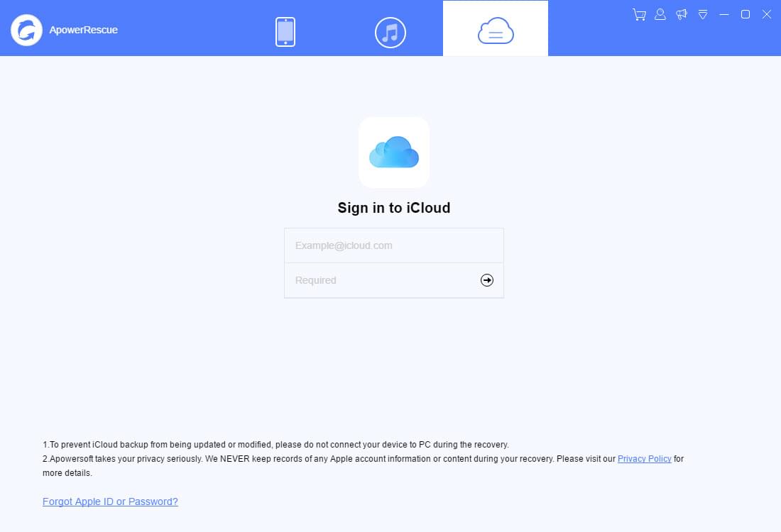Click Forgot Apple ID or Password link
This screenshot has height=532, width=781.
coord(110,501)
